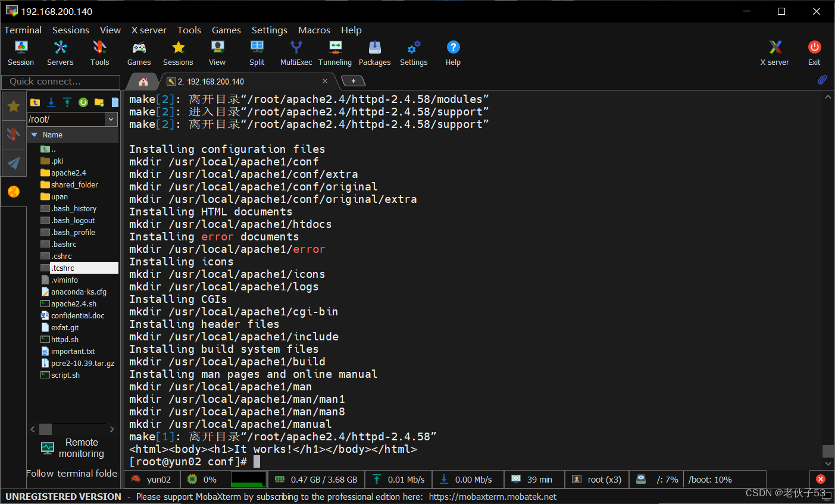Open the X server menu
This screenshot has height=504, width=835.
coord(149,30)
